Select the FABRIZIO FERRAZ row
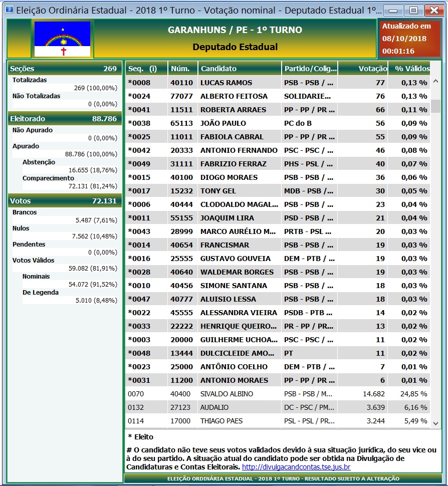448x486 pixels. click(x=278, y=164)
